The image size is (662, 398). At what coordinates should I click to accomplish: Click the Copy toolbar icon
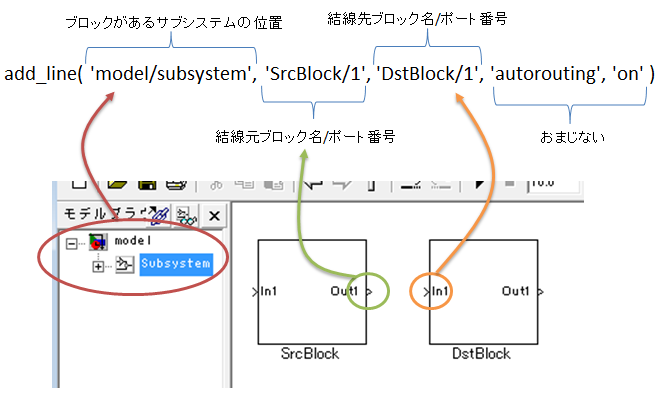(x=244, y=184)
